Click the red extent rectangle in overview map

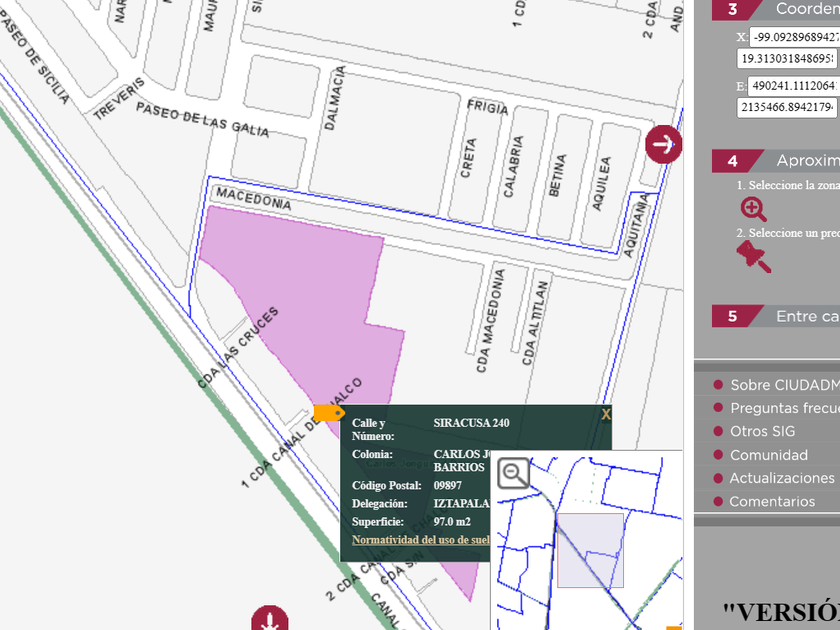[x=590, y=550]
